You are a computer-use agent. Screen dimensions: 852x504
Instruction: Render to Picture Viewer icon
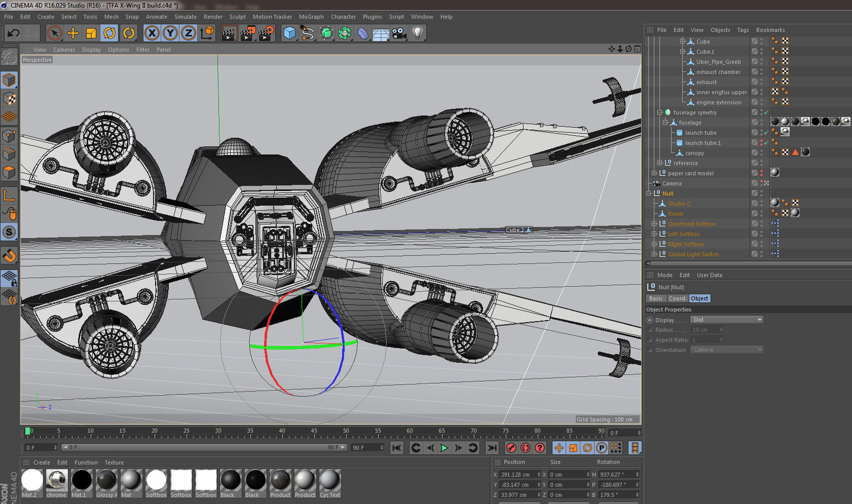[248, 33]
